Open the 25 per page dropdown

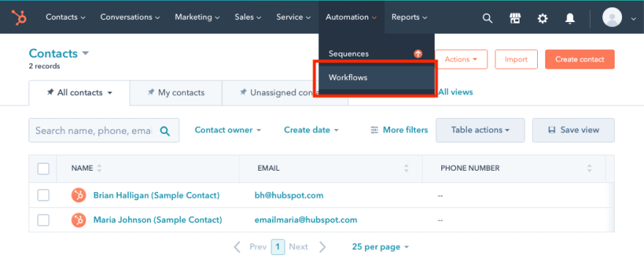click(x=381, y=247)
